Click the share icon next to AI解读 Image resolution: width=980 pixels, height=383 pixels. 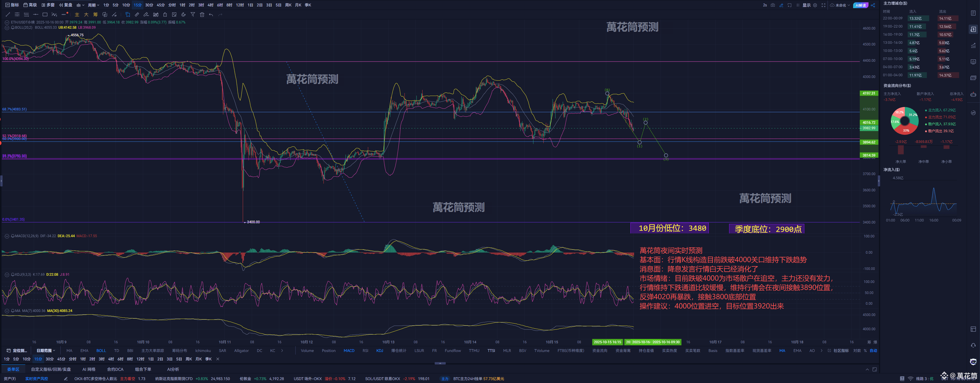pos(873,5)
